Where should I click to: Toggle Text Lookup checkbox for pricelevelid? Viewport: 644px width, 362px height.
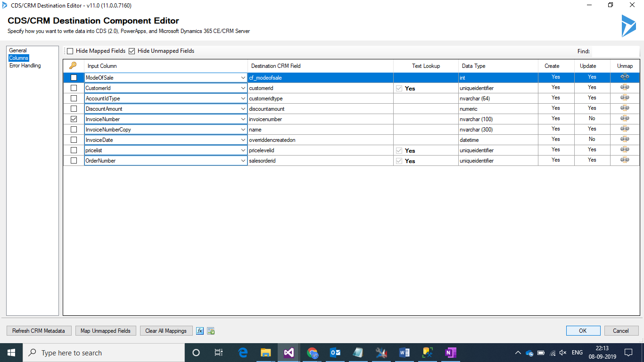pos(399,150)
